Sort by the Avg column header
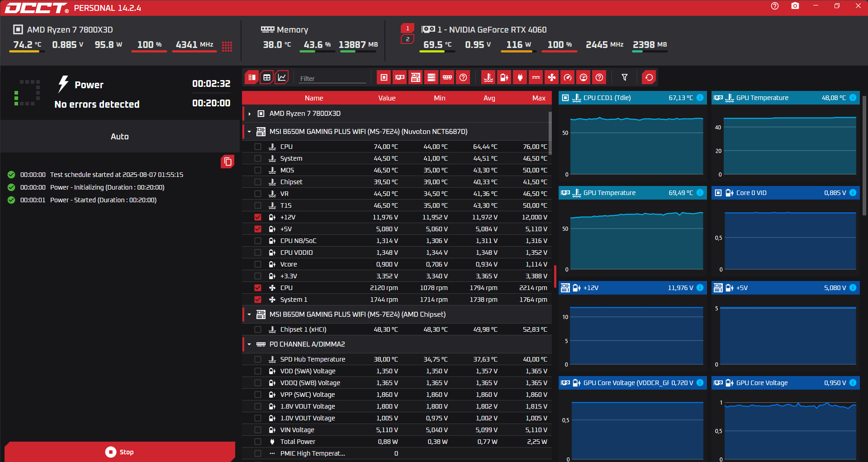The image size is (868, 462). point(489,98)
